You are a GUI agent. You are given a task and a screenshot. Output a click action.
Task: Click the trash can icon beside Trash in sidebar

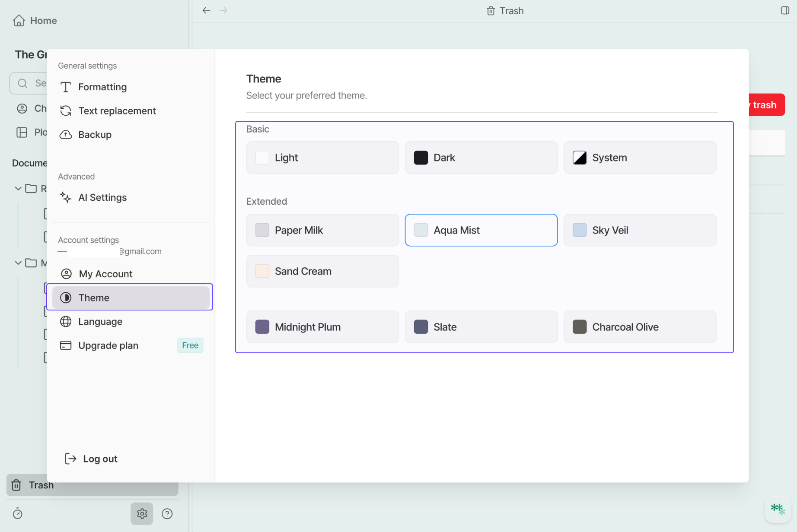click(16, 485)
